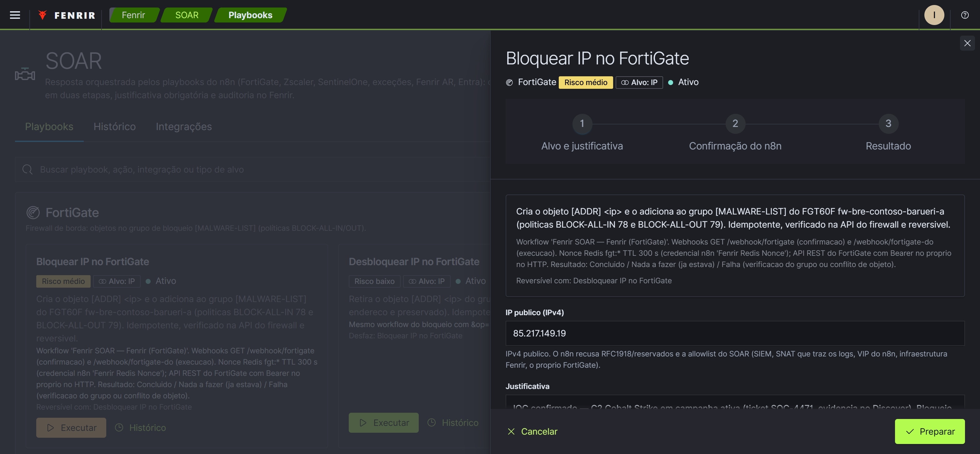The image size is (980, 454).
Task: Open the hamburger navigation menu
Action: (15, 15)
